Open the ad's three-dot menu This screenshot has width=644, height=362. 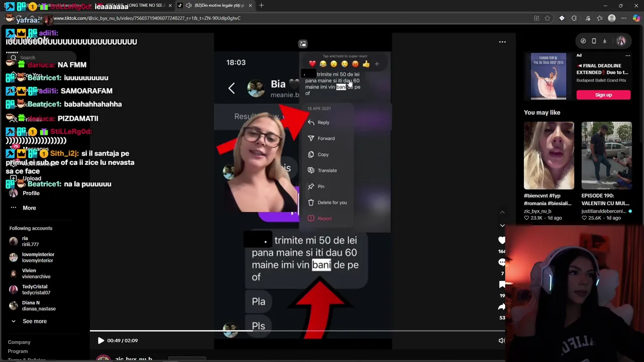click(x=627, y=55)
